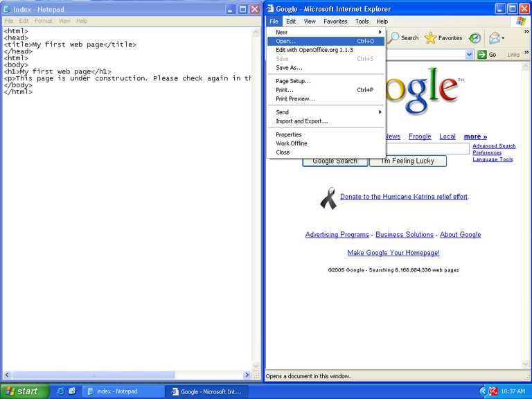Choose Save As... in File menu
532x399 pixels.
coord(326,67)
